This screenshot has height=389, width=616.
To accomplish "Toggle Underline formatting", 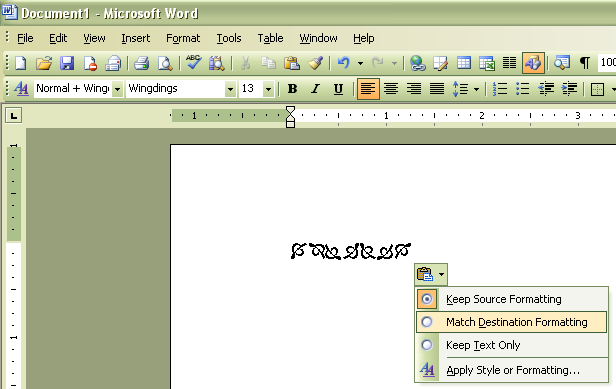I will pos(338,89).
